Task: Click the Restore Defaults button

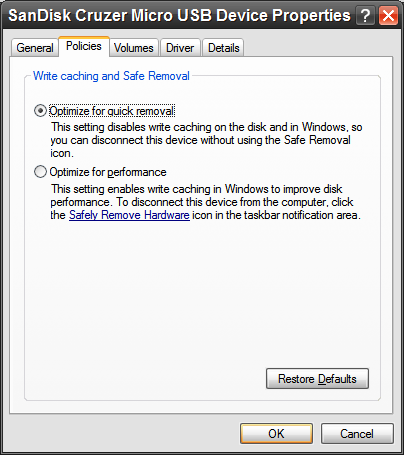Action: (317, 379)
